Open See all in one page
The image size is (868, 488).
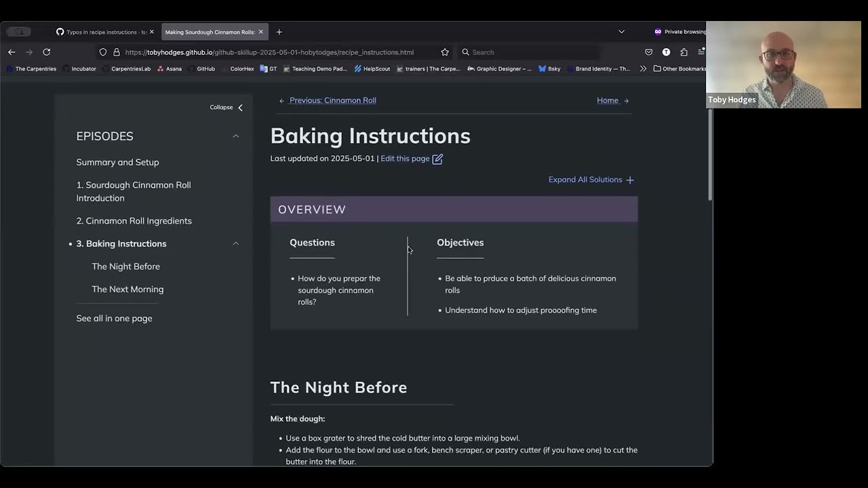point(114,319)
